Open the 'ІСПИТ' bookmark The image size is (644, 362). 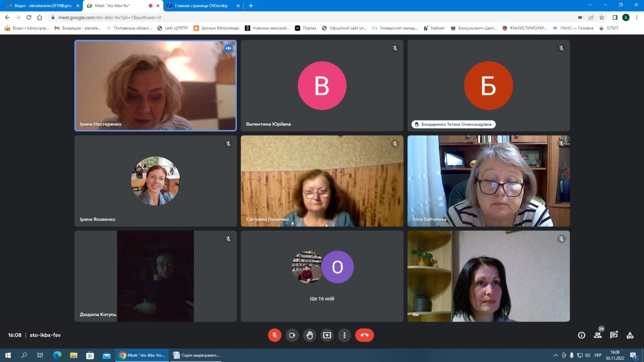click(608, 28)
